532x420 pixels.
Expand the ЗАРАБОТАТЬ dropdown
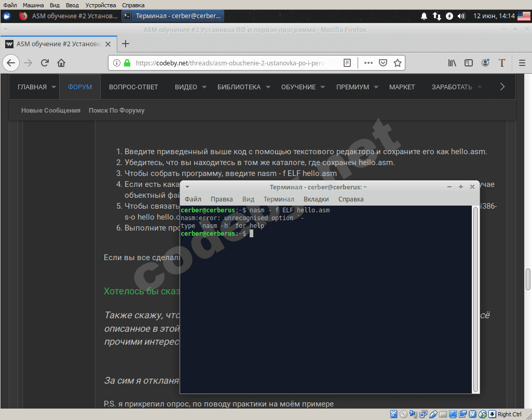click(480, 87)
